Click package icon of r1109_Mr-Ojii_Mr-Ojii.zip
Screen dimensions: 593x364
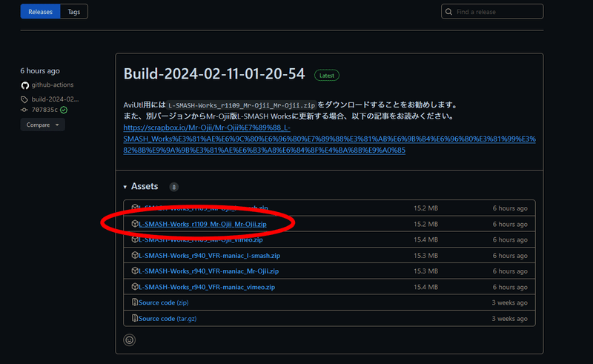pos(135,224)
